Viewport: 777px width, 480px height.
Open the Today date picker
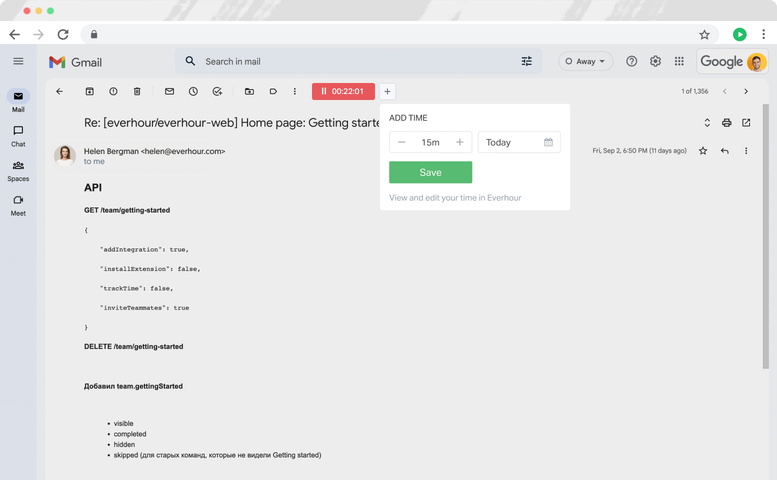coord(519,142)
